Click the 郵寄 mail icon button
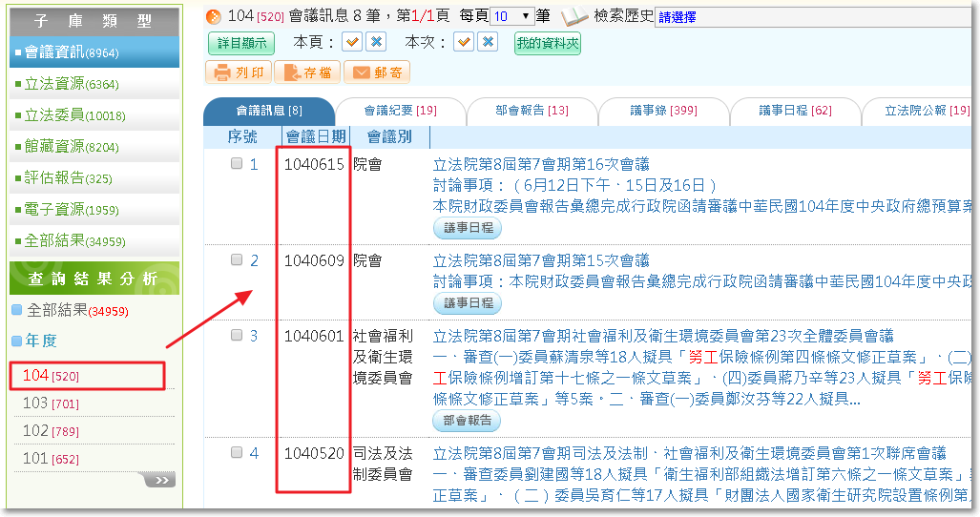 click(x=376, y=72)
